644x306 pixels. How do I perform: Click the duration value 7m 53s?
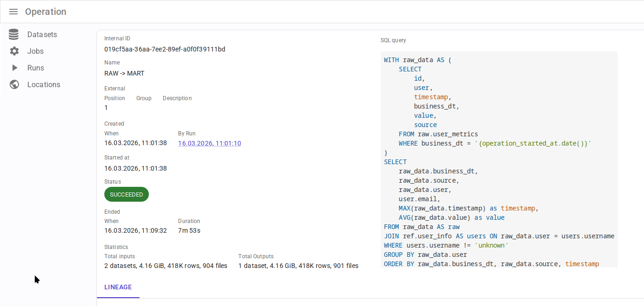189,230
